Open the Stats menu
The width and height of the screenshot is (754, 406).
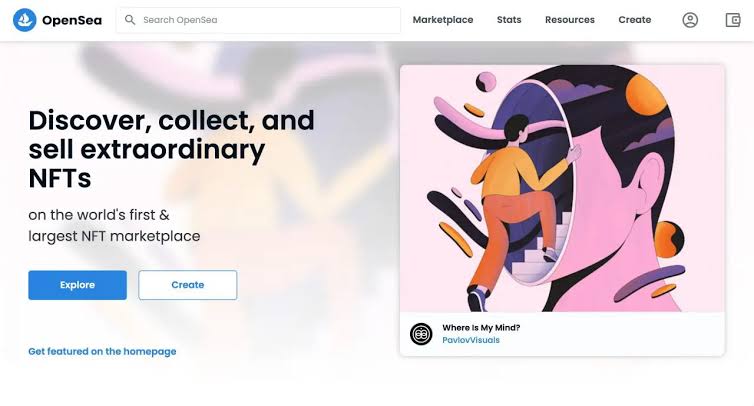tap(509, 20)
